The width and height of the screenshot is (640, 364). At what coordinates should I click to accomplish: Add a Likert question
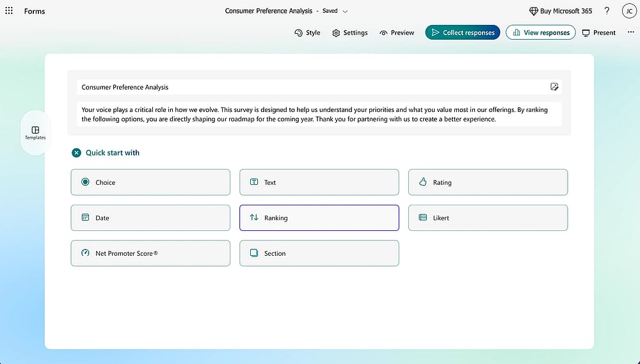pyautogui.click(x=488, y=218)
